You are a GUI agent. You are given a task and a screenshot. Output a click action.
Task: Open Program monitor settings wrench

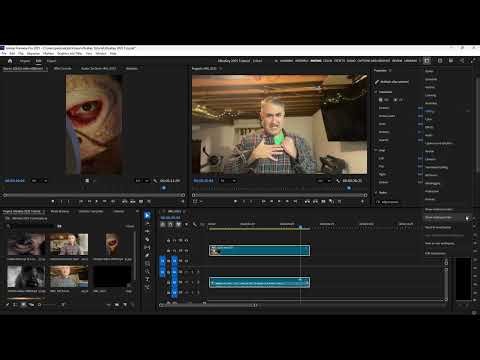[338, 180]
